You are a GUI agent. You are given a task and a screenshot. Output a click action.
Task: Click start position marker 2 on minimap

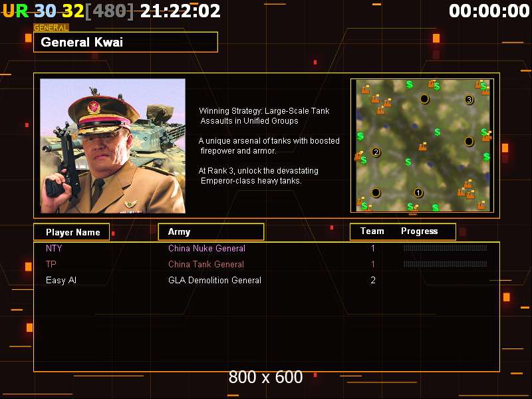(376, 152)
